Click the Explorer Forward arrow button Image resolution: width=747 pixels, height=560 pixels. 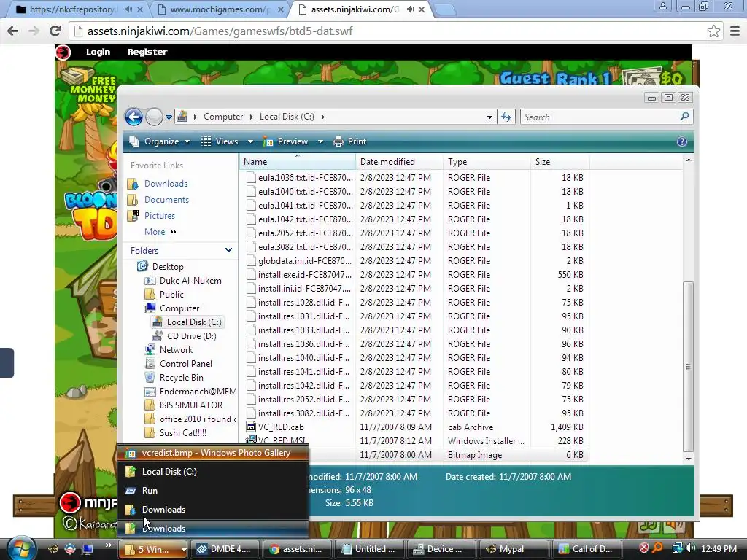[154, 117]
